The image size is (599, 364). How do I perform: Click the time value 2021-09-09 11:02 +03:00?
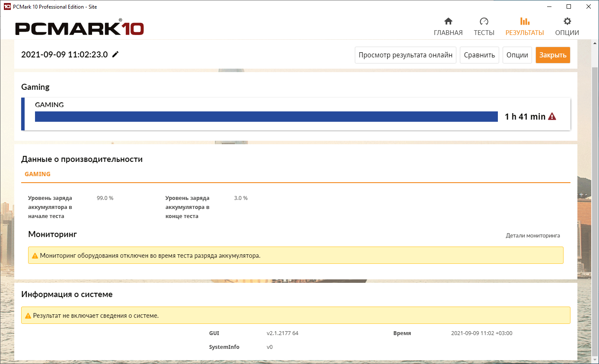tap(482, 333)
